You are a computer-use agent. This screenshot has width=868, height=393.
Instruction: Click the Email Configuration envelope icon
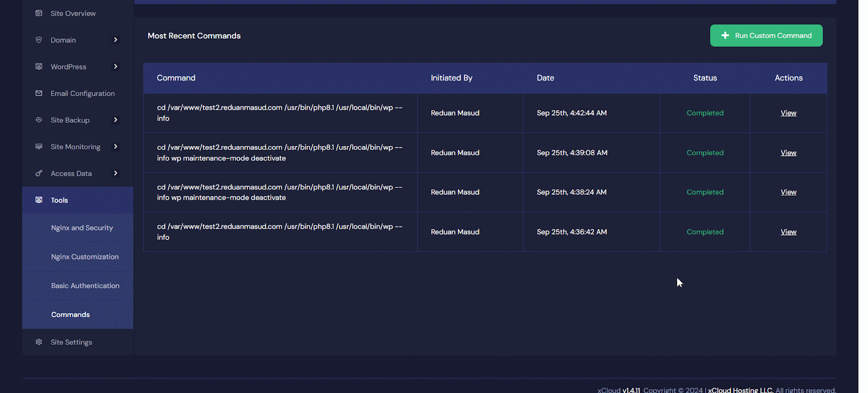39,93
